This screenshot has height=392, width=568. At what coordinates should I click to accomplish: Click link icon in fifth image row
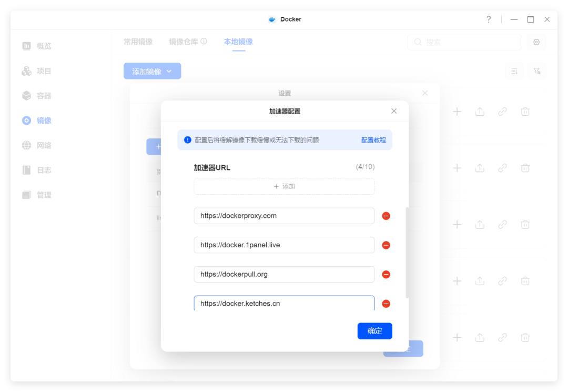pyautogui.click(x=502, y=338)
